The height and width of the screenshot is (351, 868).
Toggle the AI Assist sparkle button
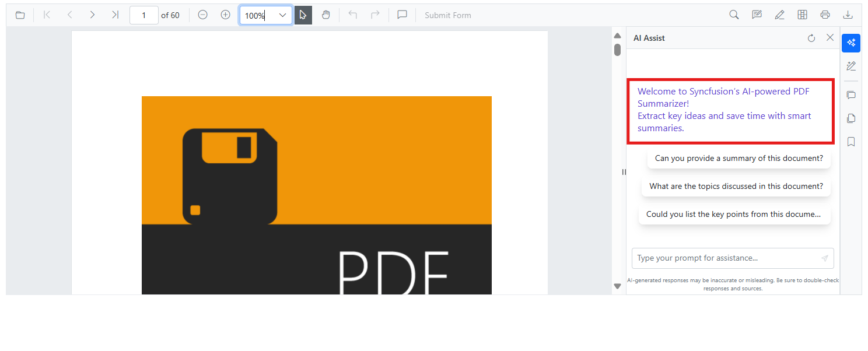click(851, 43)
